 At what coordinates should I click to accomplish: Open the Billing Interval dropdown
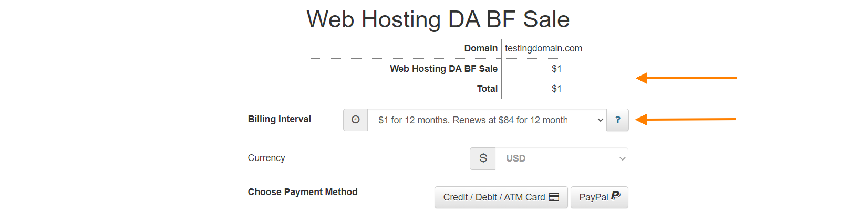click(x=487, y=120)
